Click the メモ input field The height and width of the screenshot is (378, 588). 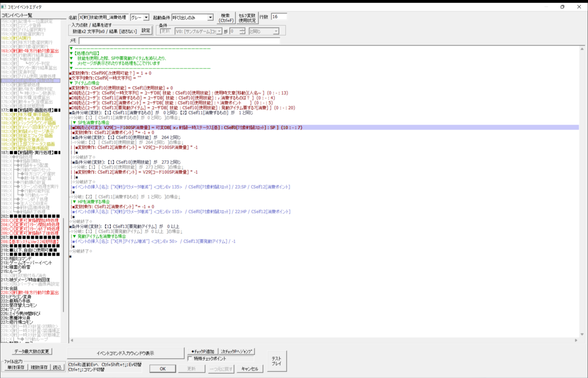(x=179, y=41)
